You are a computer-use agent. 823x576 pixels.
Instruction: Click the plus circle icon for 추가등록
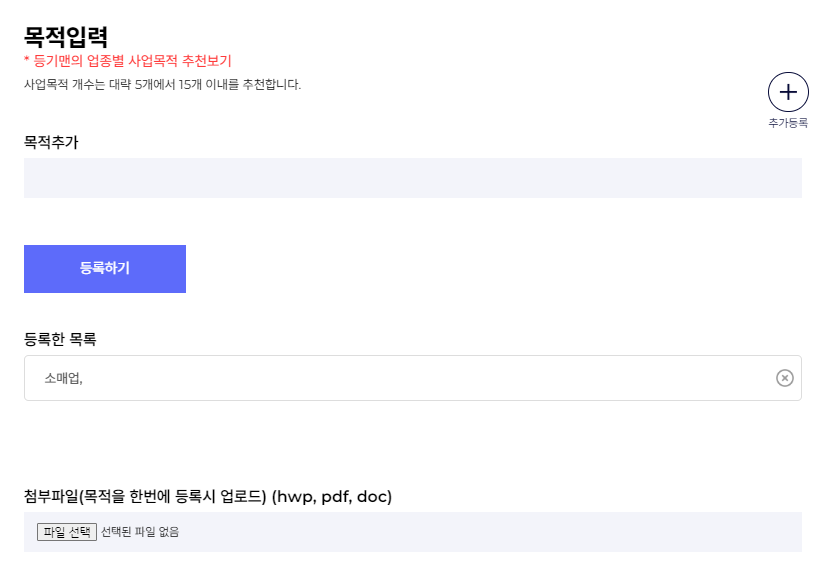788,92
